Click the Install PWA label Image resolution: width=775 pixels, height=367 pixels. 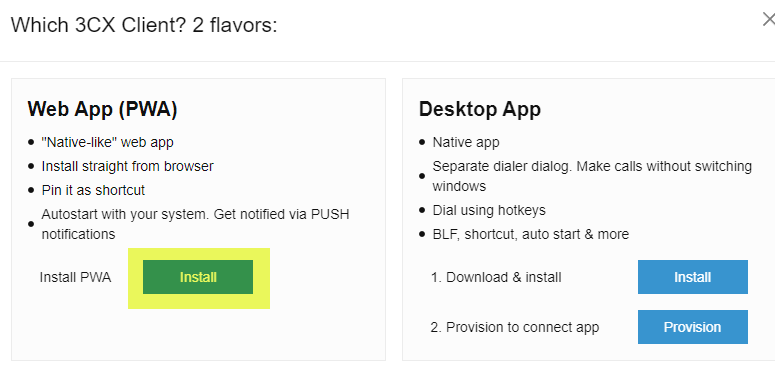(75, 278)
